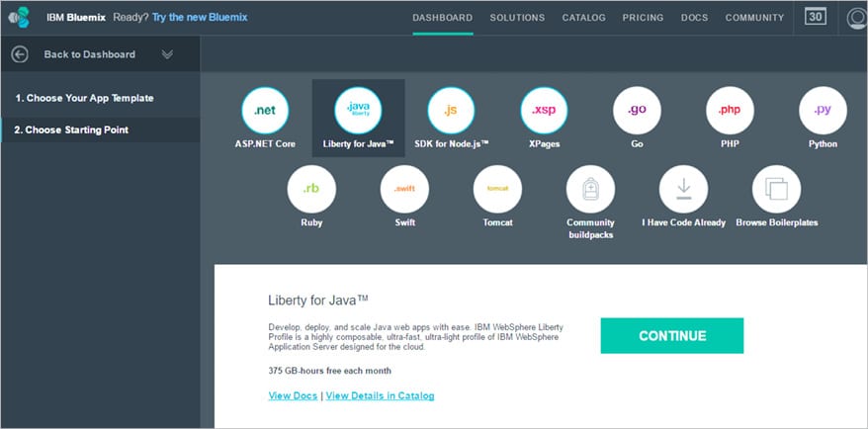The width and height of the screenshot is (868, 429).
Task: Select step 2. Choose Starting Point
Action: point(71,130)
